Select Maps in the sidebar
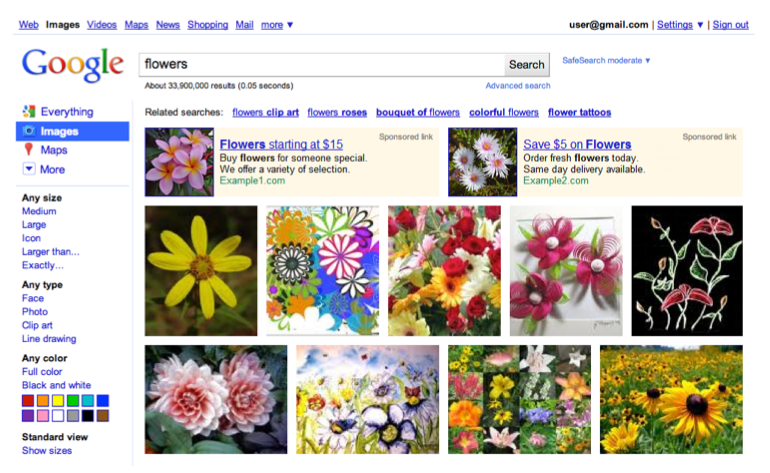This screenshot has width=770, height=473. click(x=54, y=150)
